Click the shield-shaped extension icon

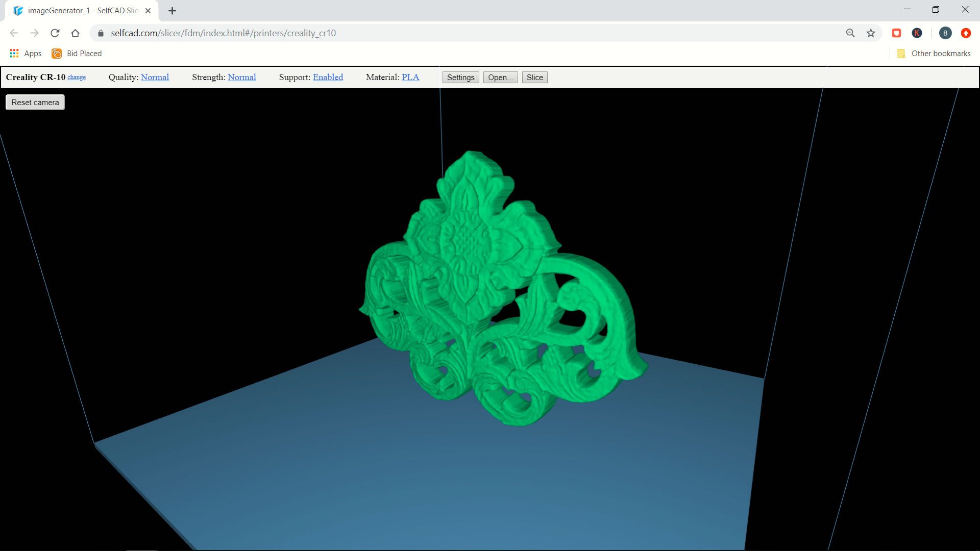pyautogui.click(x=897, y=33)
